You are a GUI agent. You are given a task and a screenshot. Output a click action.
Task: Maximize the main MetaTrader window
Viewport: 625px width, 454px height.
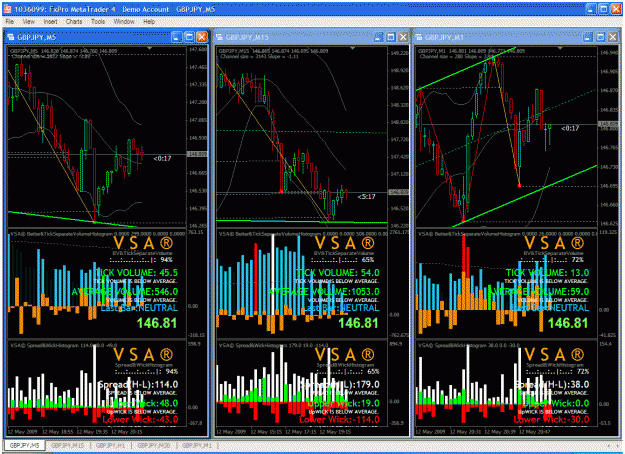point(604,9)
